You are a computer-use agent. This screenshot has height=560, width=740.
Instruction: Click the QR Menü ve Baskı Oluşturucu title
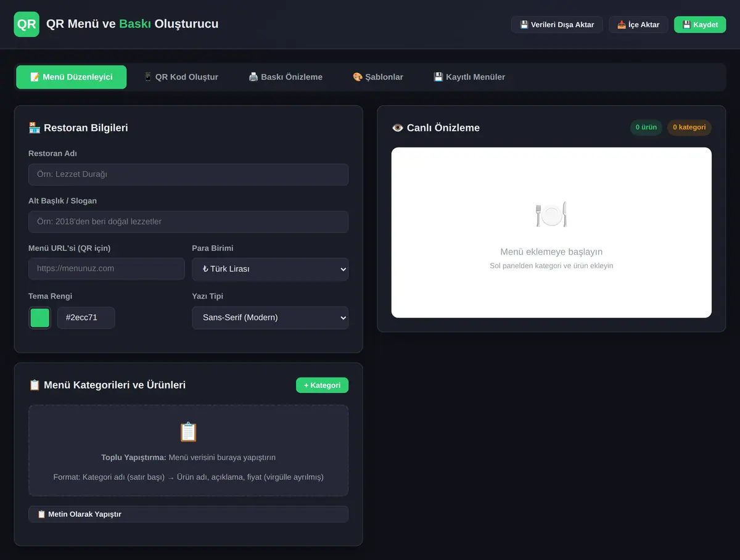coord(132,24)
